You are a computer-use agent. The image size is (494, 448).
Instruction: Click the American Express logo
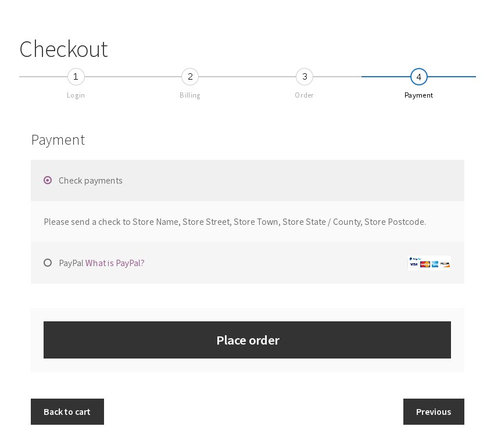[435, 264]
